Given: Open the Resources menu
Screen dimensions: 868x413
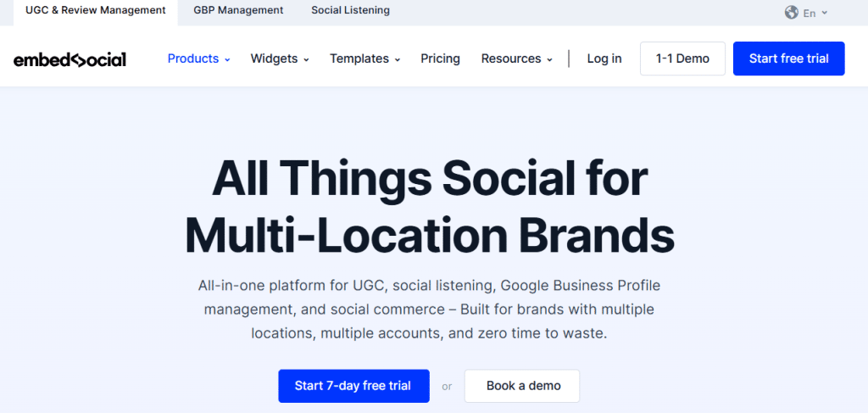Looking at the screenshot, I should (x=511, y=59).
